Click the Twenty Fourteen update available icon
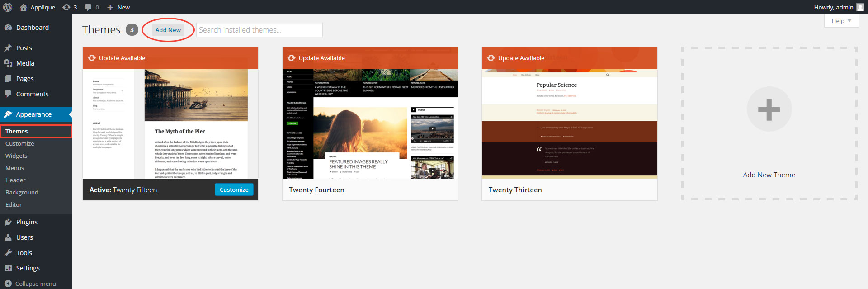The height and width of the screenshot is (289, 868). (x=291, y=58)
